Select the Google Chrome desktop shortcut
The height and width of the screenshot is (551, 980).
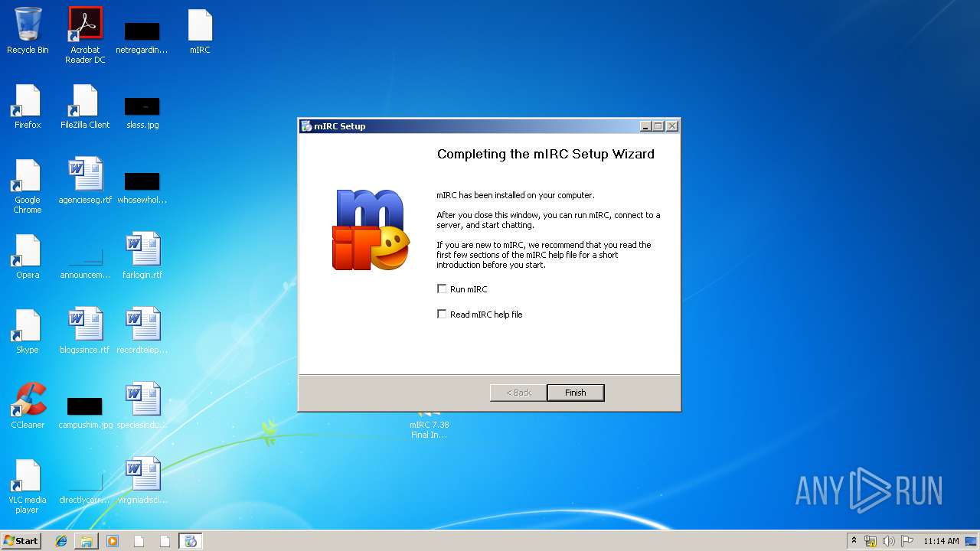(x=28, y=187)
